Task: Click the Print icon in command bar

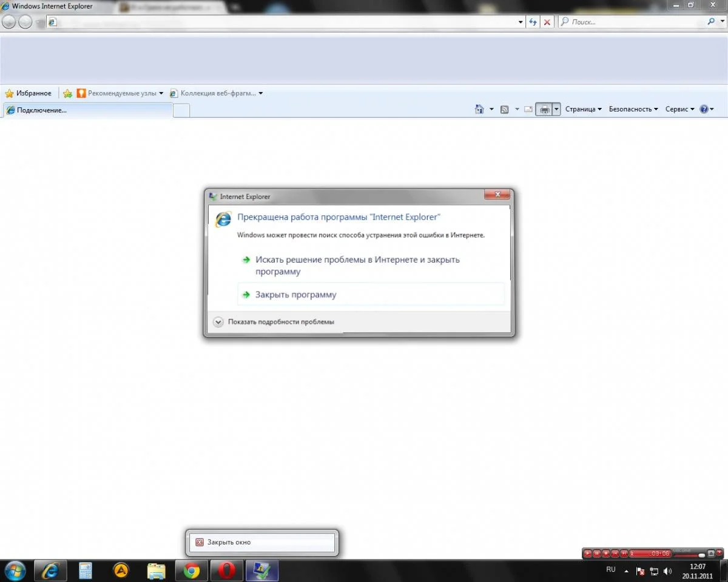Action: pos(545,109)
